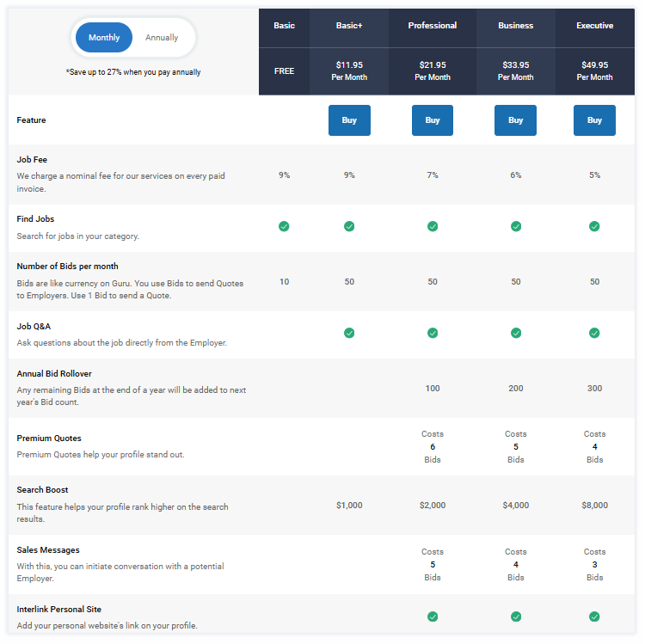This screenshot has width=645, height=644.
Task: Click 10 bids value for Basic
Action: click(x=285, y=282)
